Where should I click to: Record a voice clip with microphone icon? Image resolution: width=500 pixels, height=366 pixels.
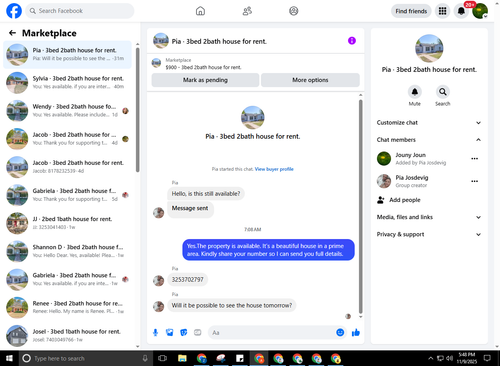coord(155,332)
